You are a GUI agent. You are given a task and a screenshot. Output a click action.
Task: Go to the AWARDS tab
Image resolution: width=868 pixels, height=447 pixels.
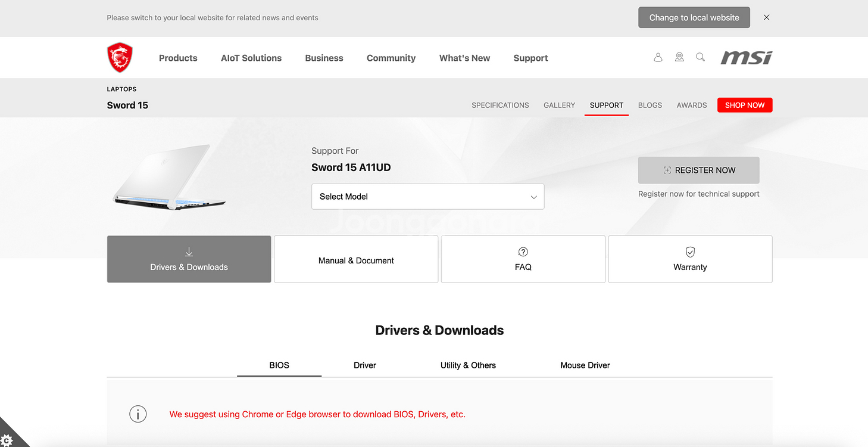(692, 105)
